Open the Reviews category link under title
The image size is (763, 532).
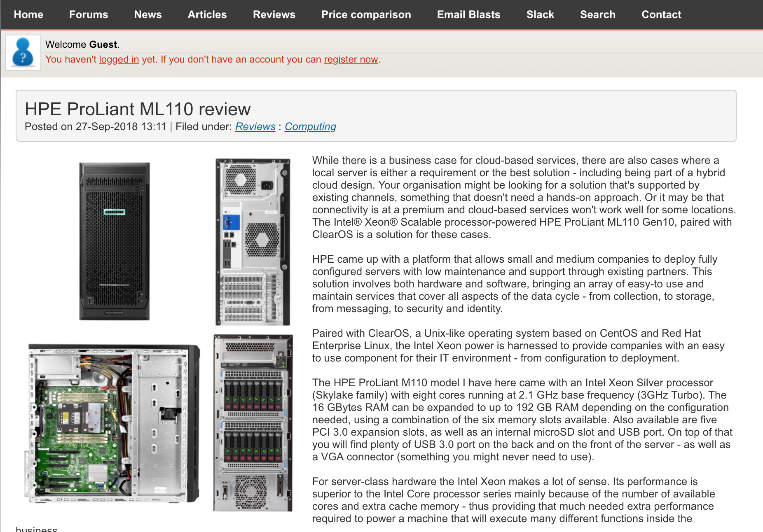click(255, 126)
